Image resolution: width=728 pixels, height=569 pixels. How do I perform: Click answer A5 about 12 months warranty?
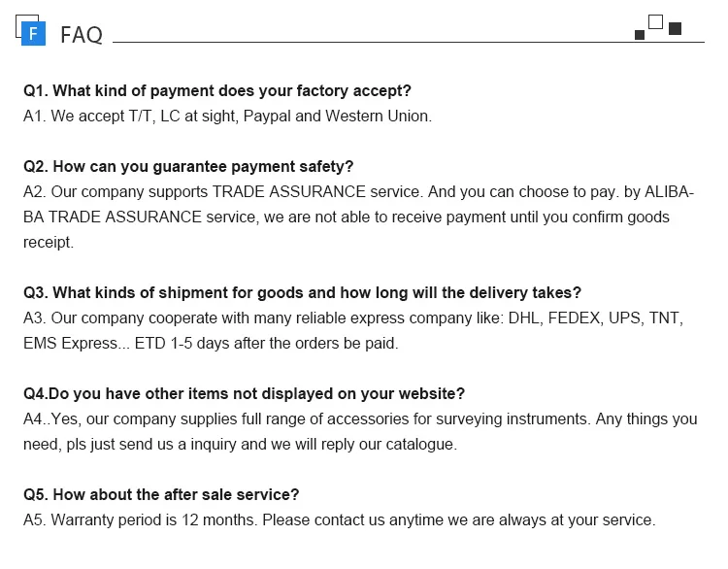[340, 520]
